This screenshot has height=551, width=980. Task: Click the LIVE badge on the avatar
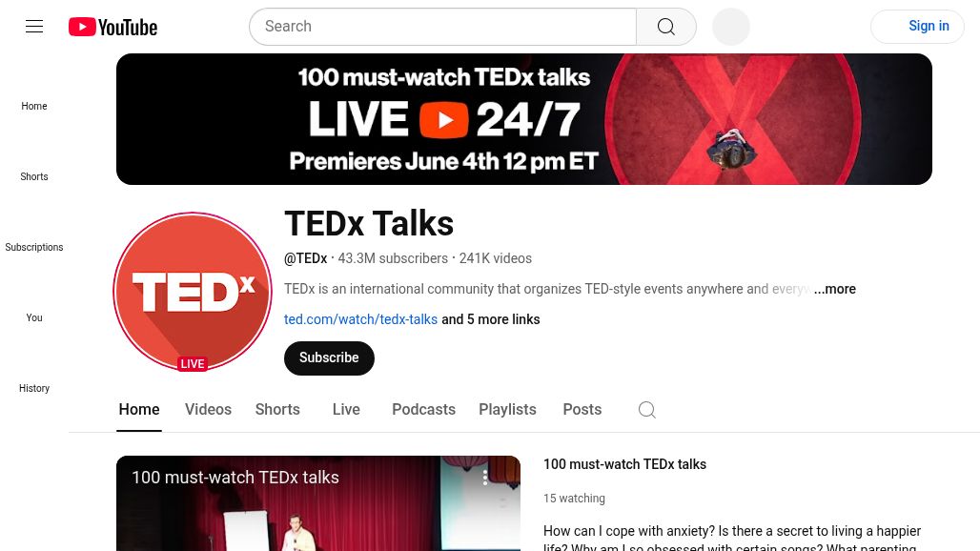(193, 364)
